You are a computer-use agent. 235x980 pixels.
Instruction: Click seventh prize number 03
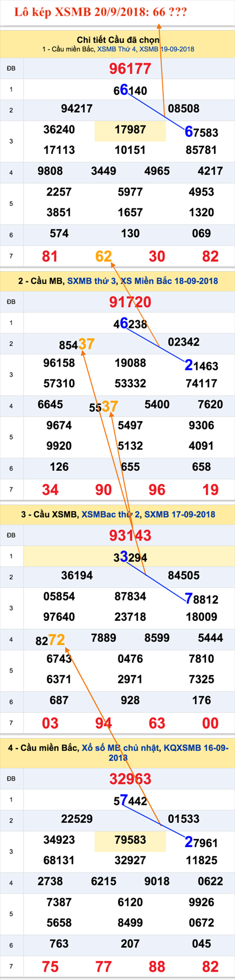pyautogui.click(x=50, y=723)
